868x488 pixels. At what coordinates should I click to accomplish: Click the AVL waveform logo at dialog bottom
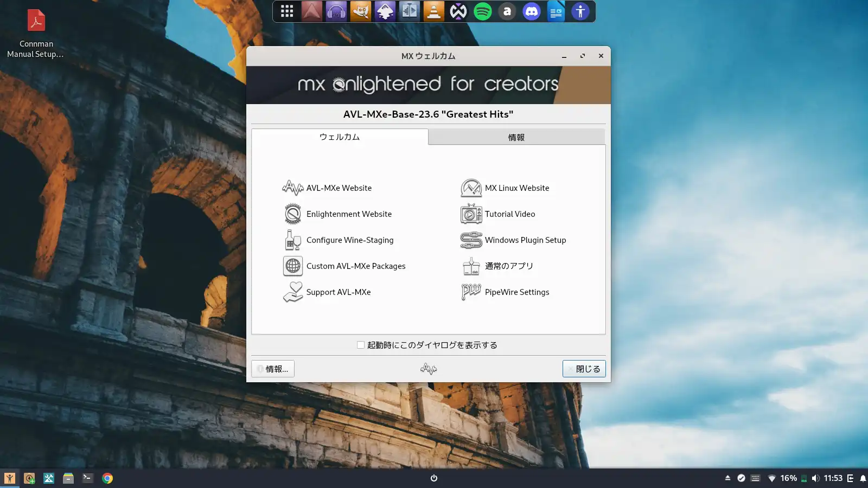click(x=429, y=369)
